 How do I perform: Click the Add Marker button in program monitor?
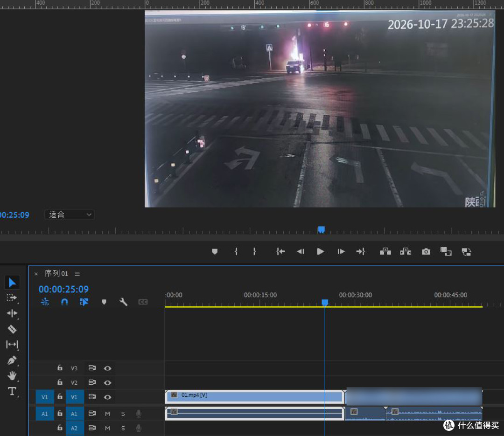(215, 252)
